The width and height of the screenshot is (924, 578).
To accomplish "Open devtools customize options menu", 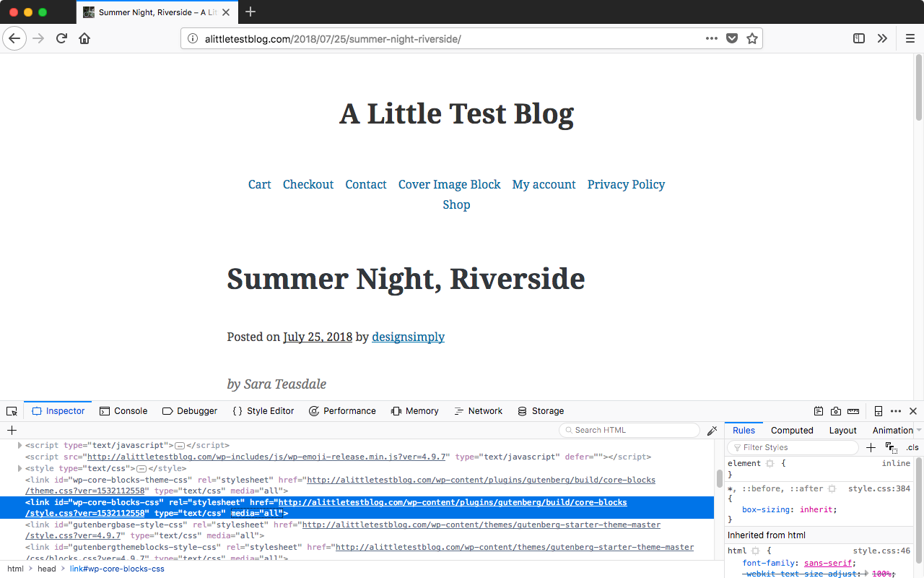I will [896, 411].
